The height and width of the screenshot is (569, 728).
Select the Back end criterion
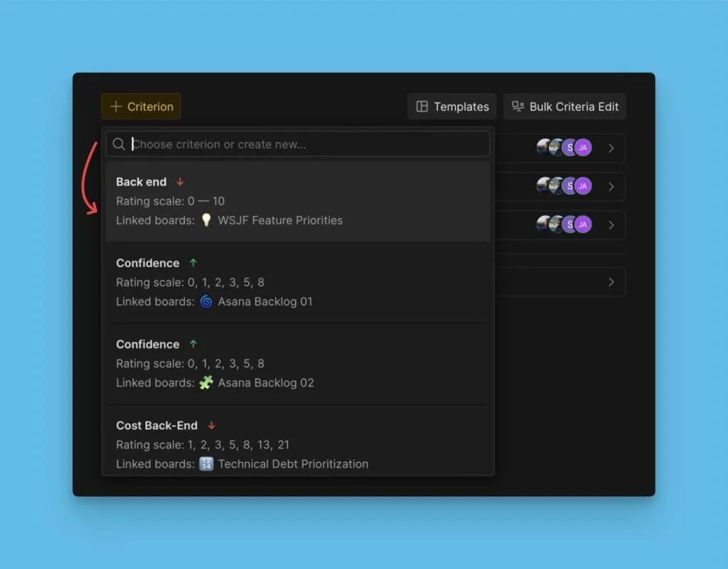pos(297,201)
